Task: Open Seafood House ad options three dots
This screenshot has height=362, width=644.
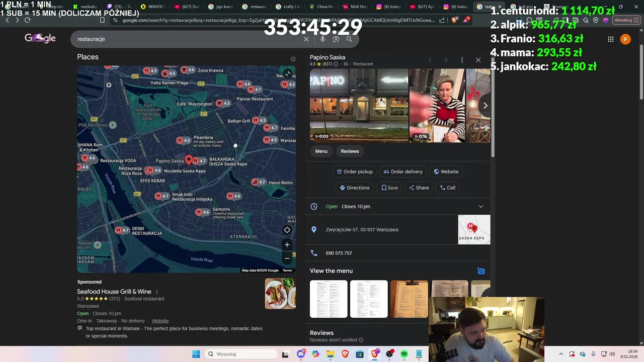Action: [157, 292]
